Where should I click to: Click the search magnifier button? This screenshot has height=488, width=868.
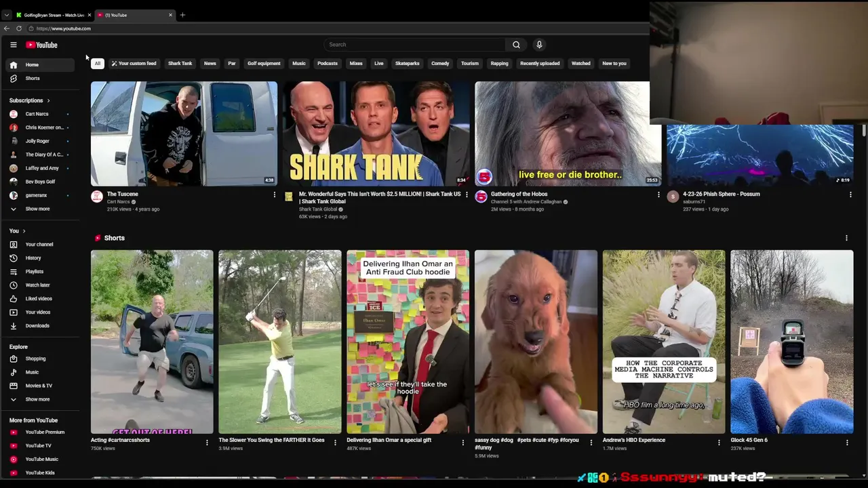coord(516,45)
